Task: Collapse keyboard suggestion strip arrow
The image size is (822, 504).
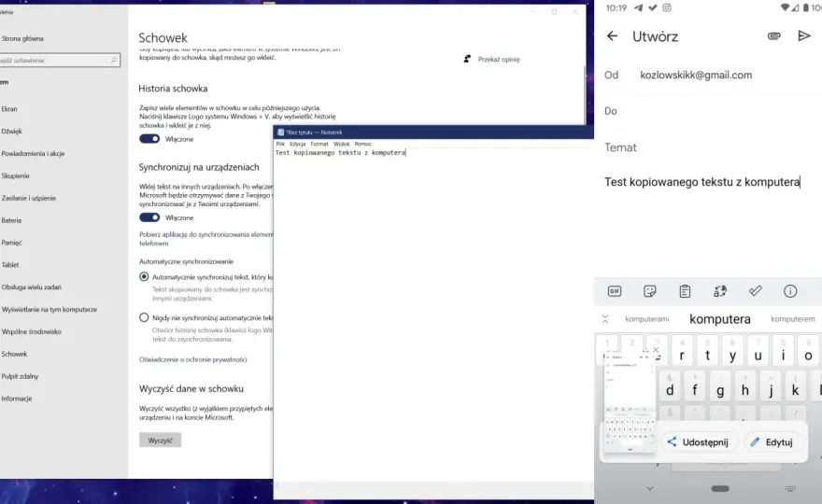Action: (x=605, y=319)
